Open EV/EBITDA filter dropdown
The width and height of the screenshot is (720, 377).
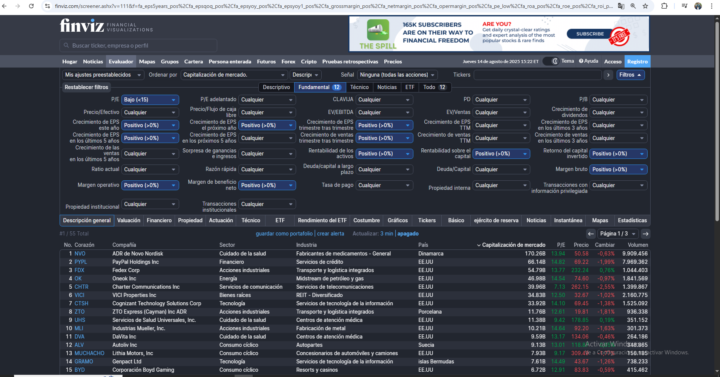point(384,113)
